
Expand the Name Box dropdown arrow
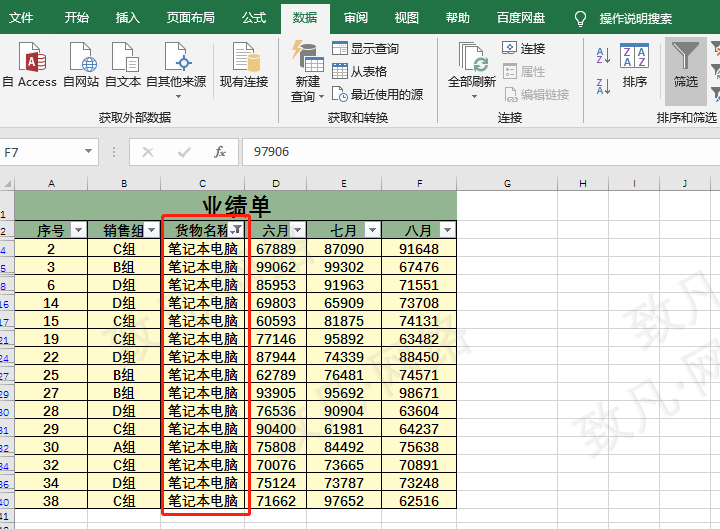point(88,152)
